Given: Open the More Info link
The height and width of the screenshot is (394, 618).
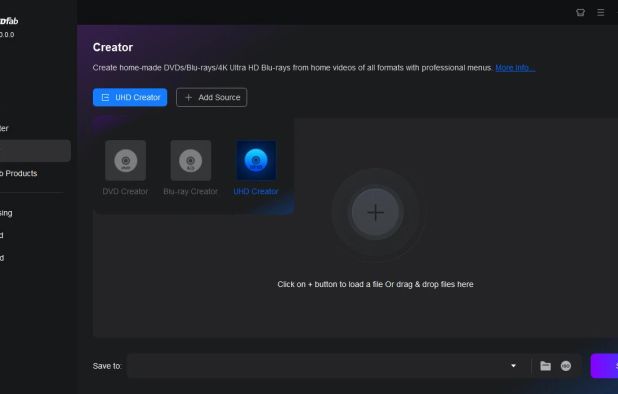Looking at the screenshot, I should click(515, 68).
